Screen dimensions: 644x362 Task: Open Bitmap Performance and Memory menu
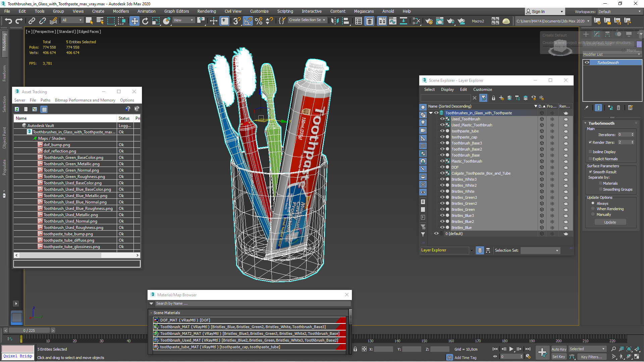point(85,100)
